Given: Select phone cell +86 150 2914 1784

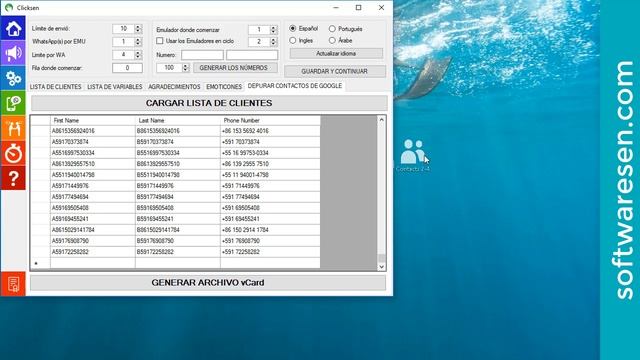Looking at the screenshot, I should pyautogui.click(x=270, y=230).
